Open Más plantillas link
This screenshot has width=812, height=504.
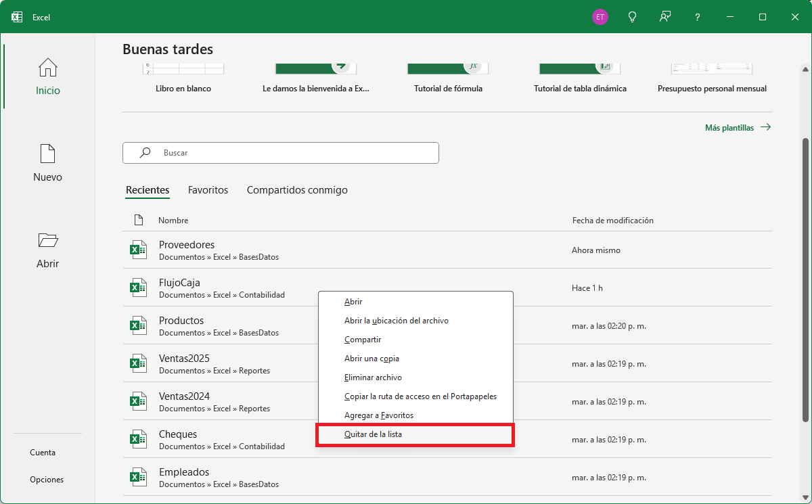click(729, 127)
